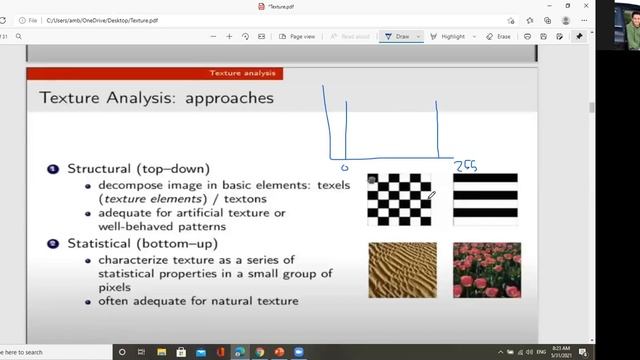Click the Save as icon
The image size is (640, 360).
click(560, 36)
